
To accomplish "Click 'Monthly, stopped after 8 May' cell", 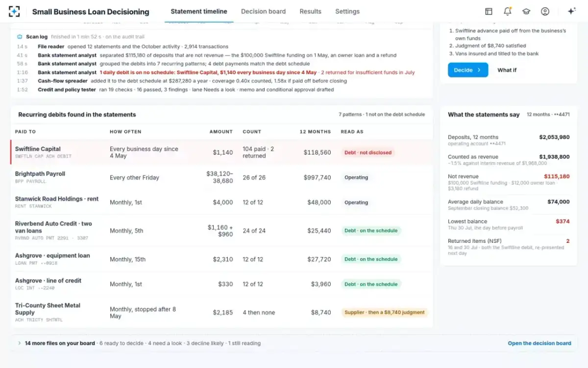I will [143, 313].
